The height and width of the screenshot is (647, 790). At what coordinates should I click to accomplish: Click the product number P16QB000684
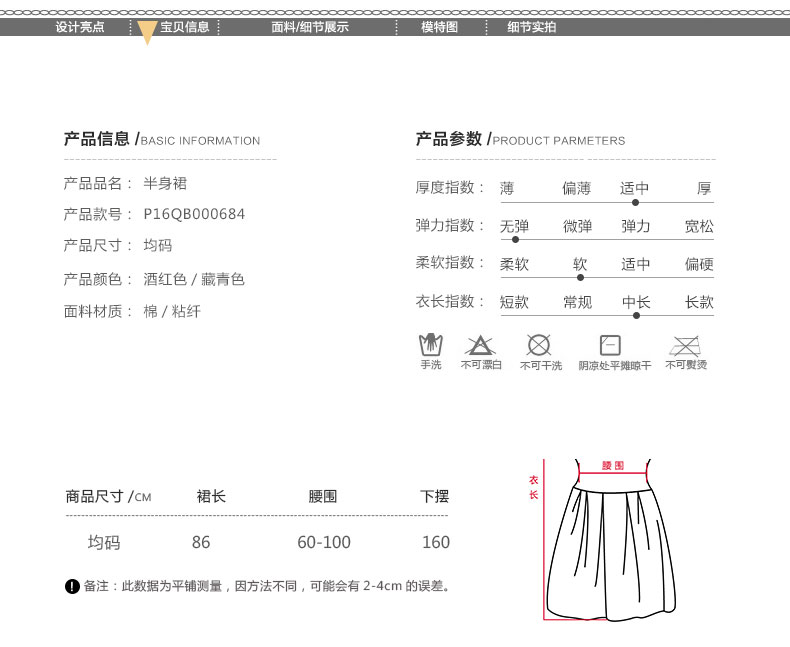click(194, 214)
